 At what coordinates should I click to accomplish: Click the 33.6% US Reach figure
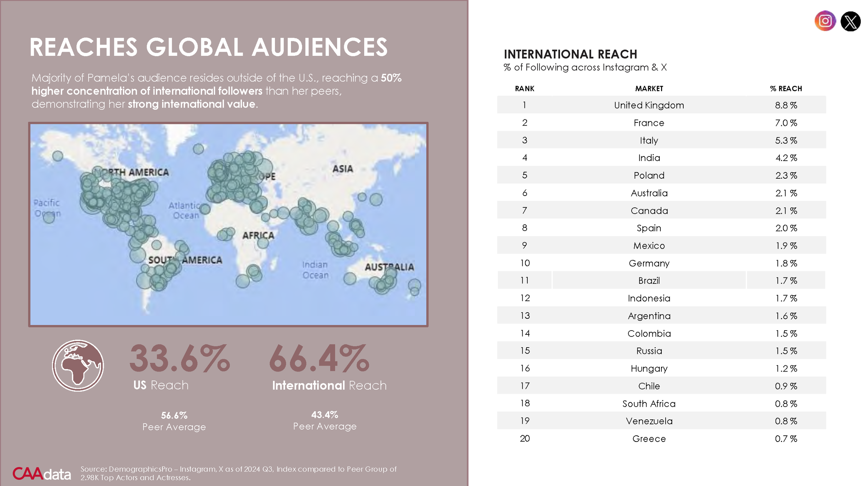click(x=180, y=359)
